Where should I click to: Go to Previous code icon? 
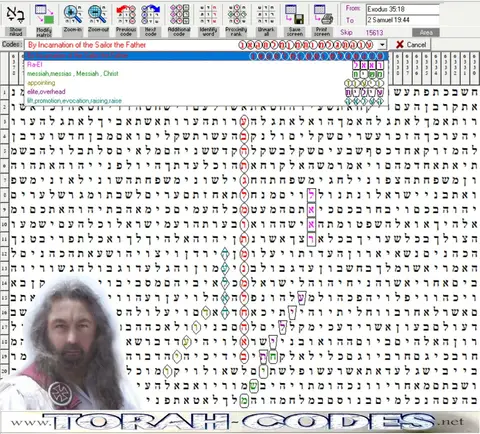(126, 14)
